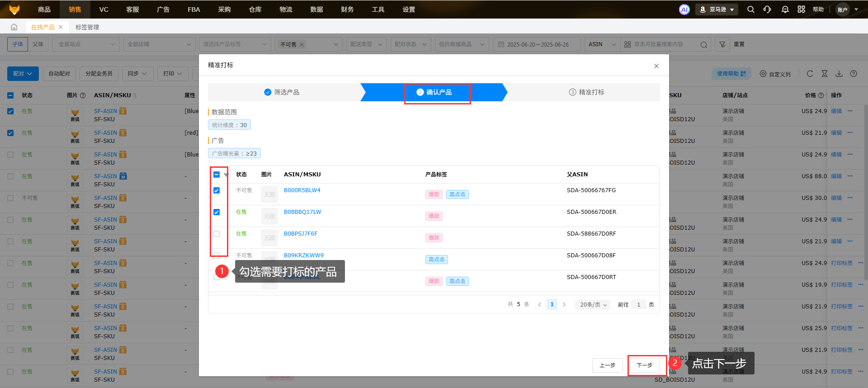The width and height of the screenshot is (868, 388).
Task: Switch to the 标签管理 tab
Action: pos(87,27)
